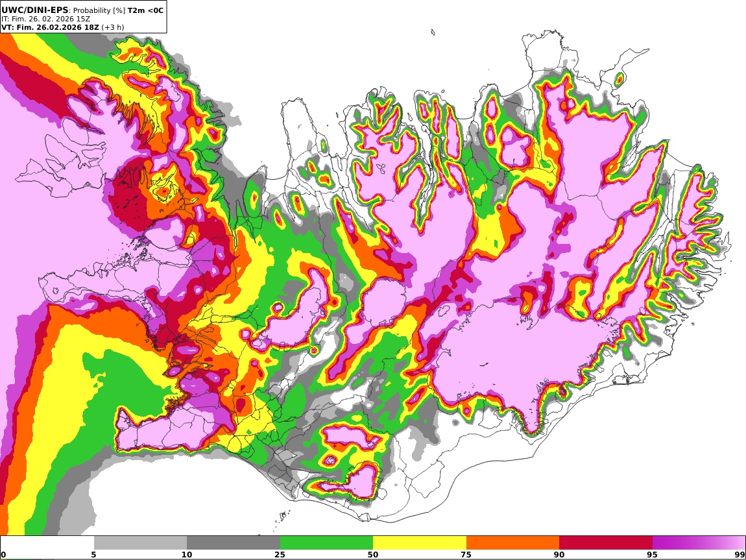
Task: Click the magenta-pink 95–99% legend swatch
Action: [x=699, y=543]
